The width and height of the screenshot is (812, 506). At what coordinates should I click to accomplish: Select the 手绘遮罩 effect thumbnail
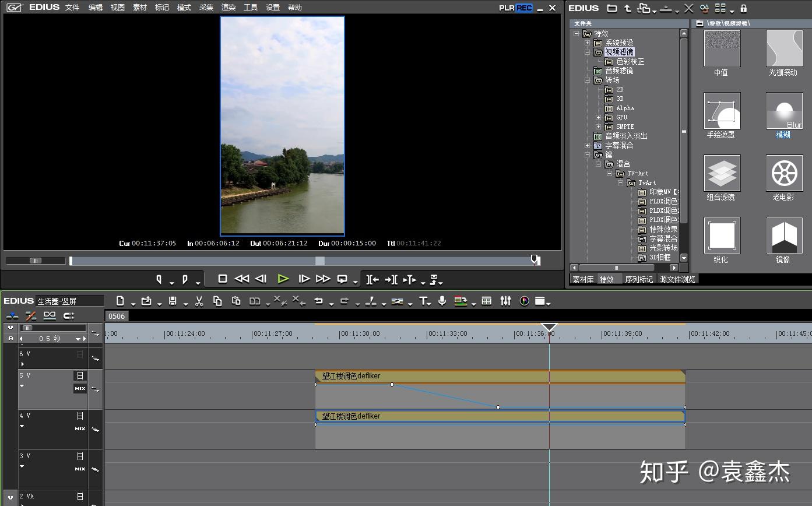(x=722, y=111)
